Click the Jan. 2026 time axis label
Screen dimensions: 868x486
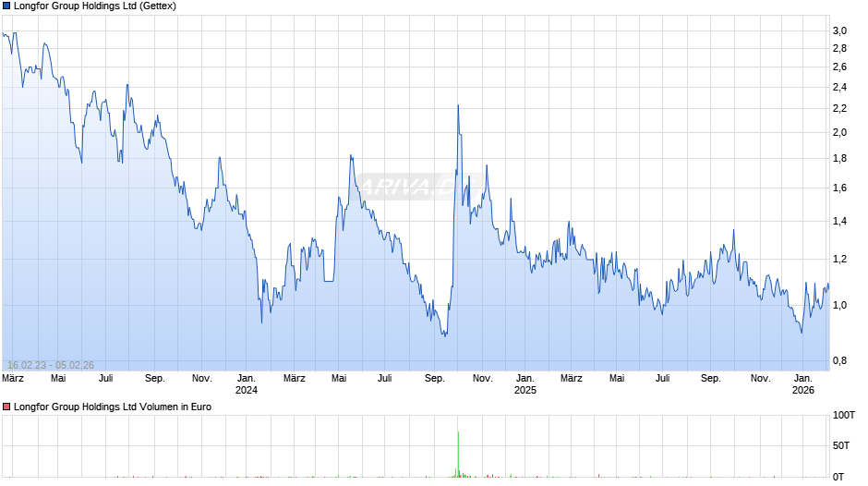click(803, 384)
